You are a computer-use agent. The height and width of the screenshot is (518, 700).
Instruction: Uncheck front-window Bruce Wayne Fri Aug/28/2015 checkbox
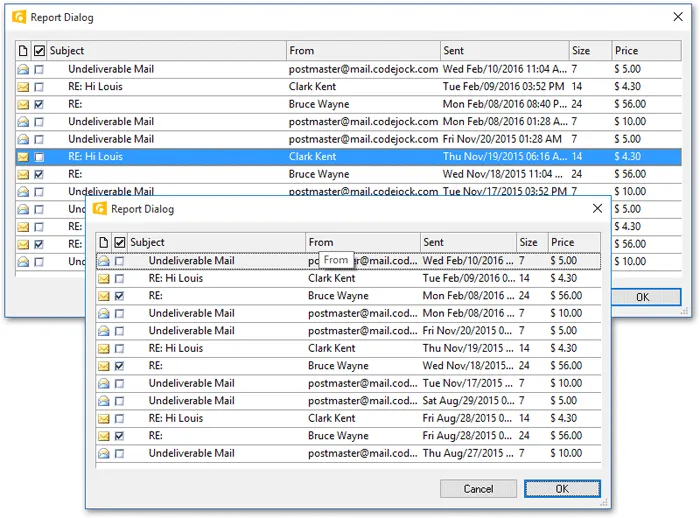click(x=119, y=436)
